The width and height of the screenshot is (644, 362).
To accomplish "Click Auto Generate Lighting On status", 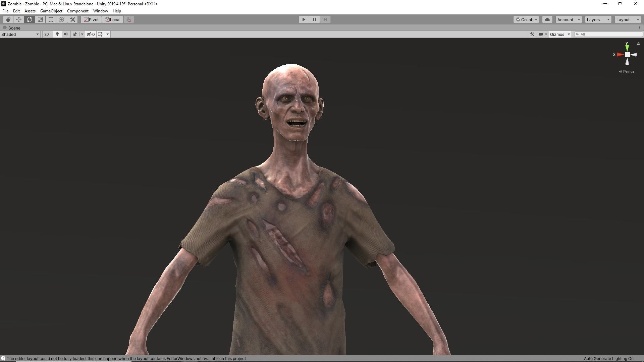I will point(608,359).
